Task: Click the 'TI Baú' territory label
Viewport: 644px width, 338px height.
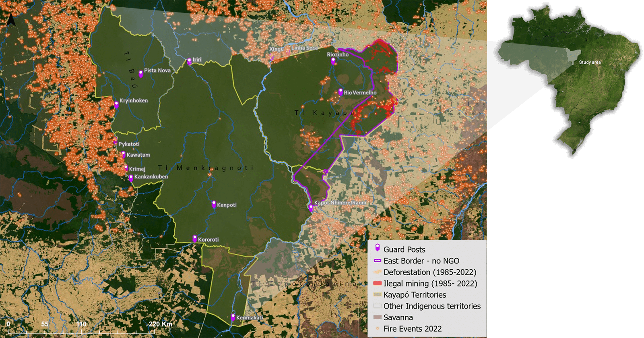Action: coord(131,69)
